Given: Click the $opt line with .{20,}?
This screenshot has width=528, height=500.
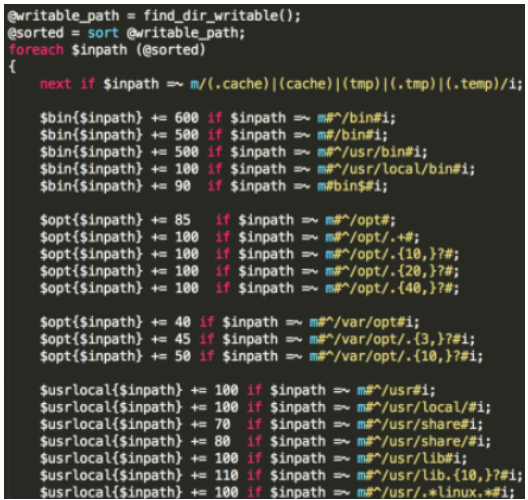Looking at the screenshot, I should [249, 271].
